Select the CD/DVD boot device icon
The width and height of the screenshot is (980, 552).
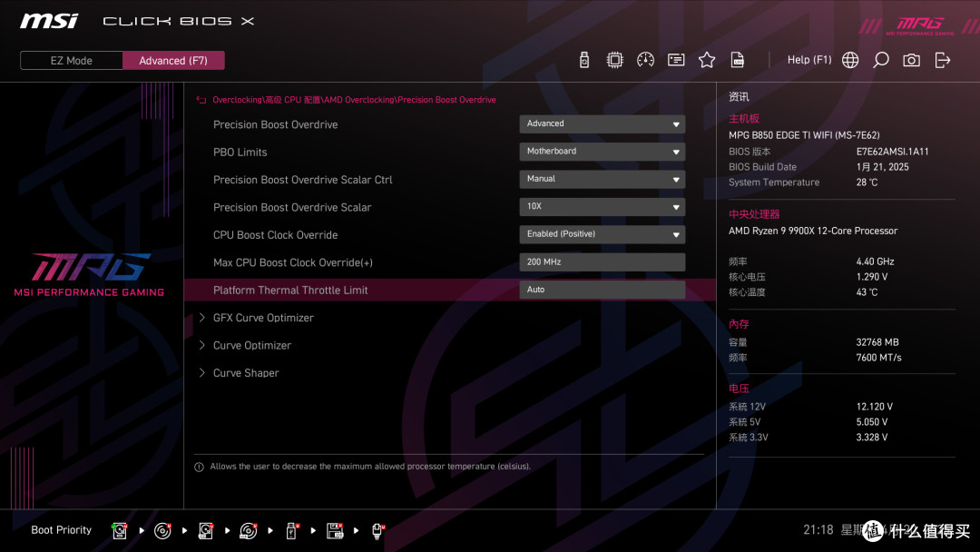162,531
